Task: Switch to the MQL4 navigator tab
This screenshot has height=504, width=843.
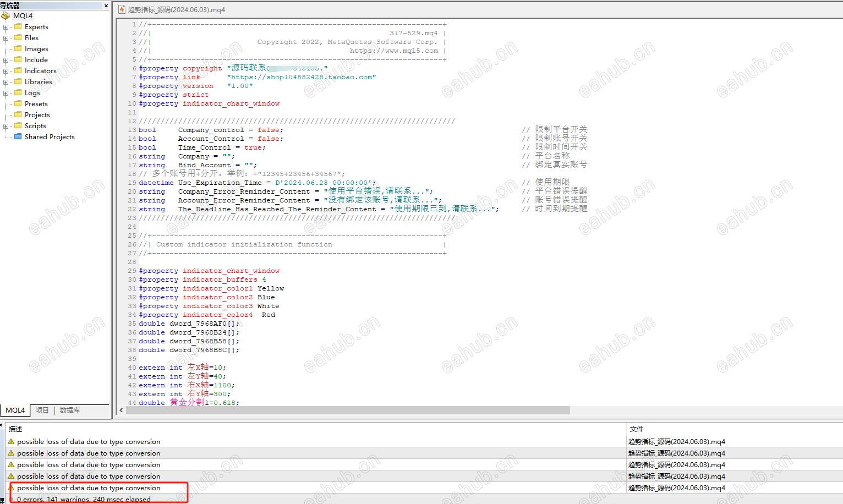Action: click(x=15, y=410)
